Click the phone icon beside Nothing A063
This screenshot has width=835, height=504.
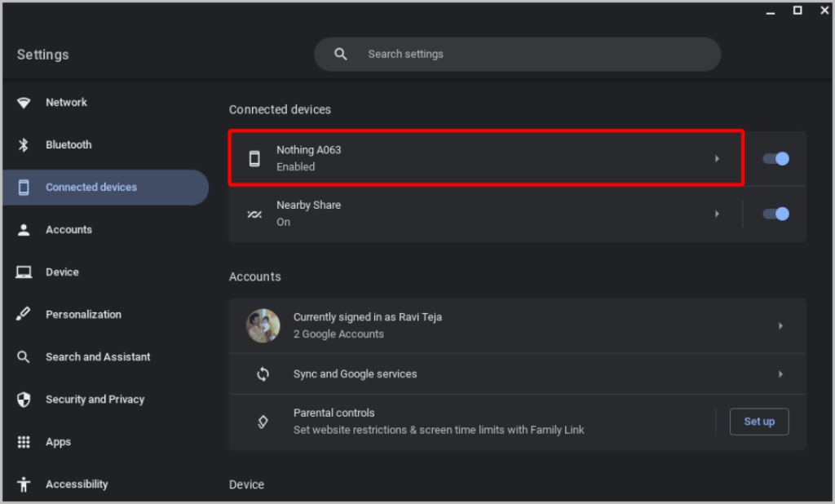(254, 158)
